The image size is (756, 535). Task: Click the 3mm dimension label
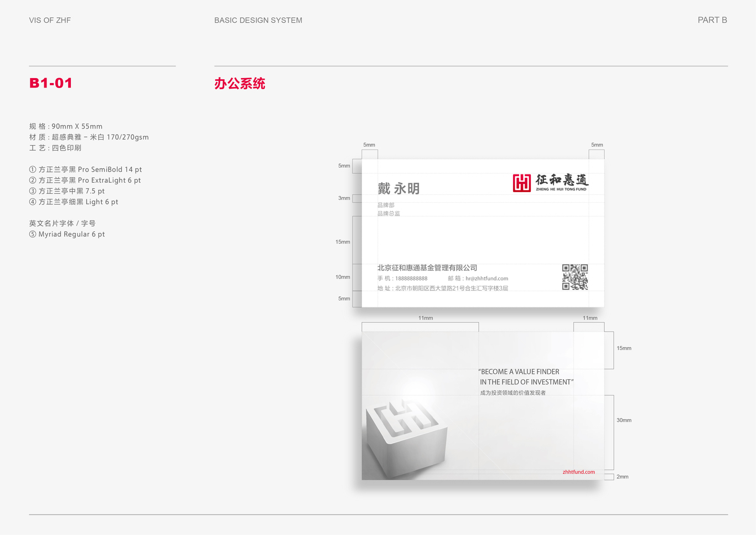click(x=344, y=198)
